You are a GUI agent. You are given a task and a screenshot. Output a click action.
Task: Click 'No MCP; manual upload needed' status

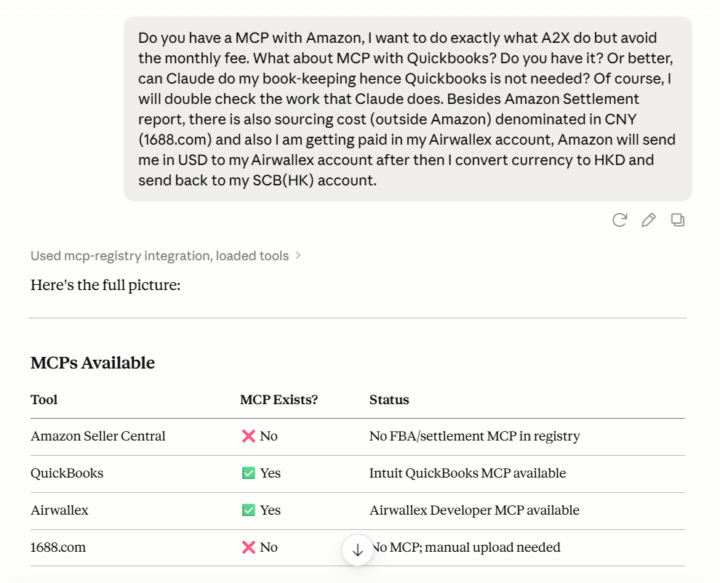tap(465, 547)
